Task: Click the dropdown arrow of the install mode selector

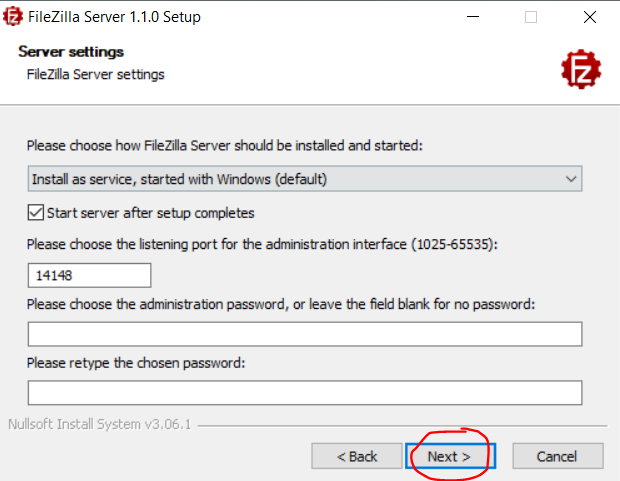Action: coord(571,179)
